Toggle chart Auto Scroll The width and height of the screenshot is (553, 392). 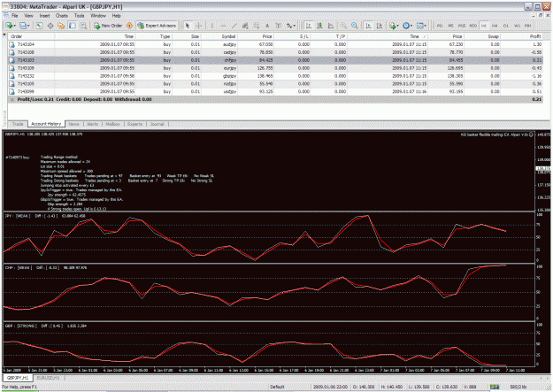pos(368,26)
